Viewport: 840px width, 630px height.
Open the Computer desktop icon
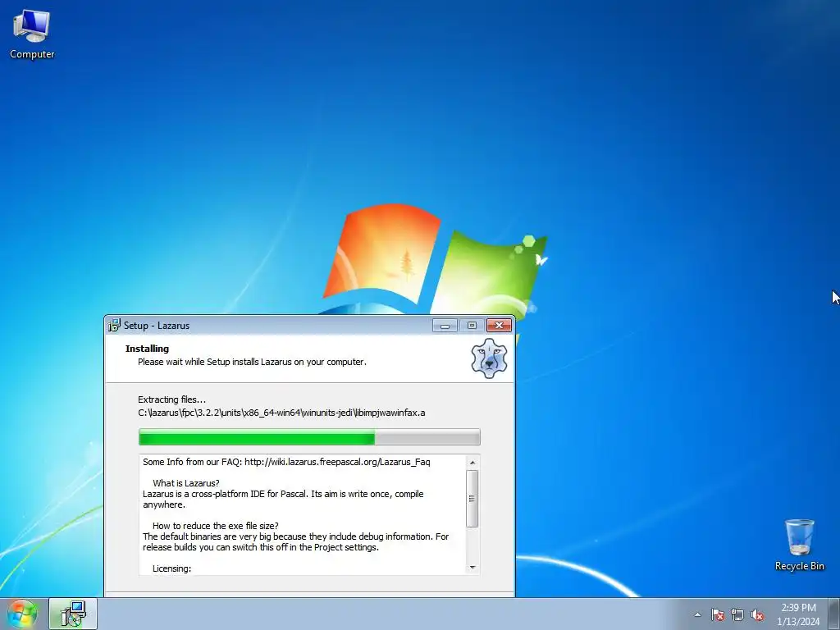[x=32, y=34]
